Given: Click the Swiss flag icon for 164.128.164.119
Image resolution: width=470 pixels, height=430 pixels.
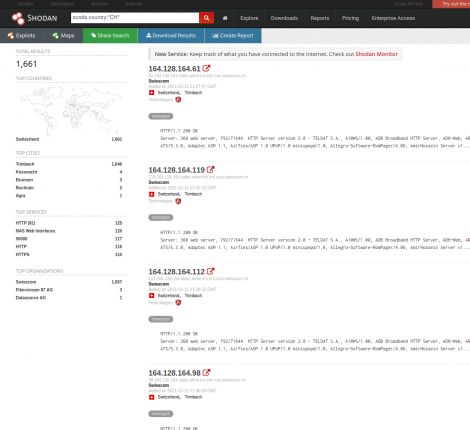Looking at the screenshot, I should [x=152, y=194].
